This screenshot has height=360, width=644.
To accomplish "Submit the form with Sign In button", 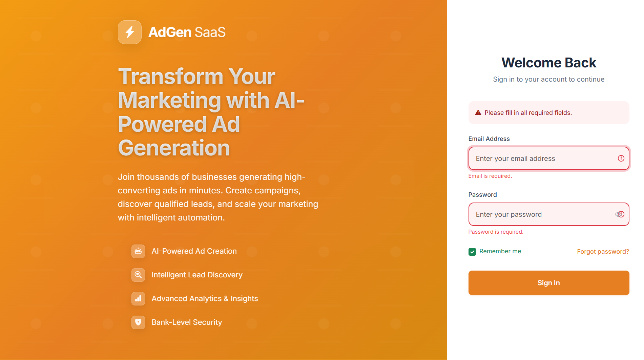I will [549, 283].
